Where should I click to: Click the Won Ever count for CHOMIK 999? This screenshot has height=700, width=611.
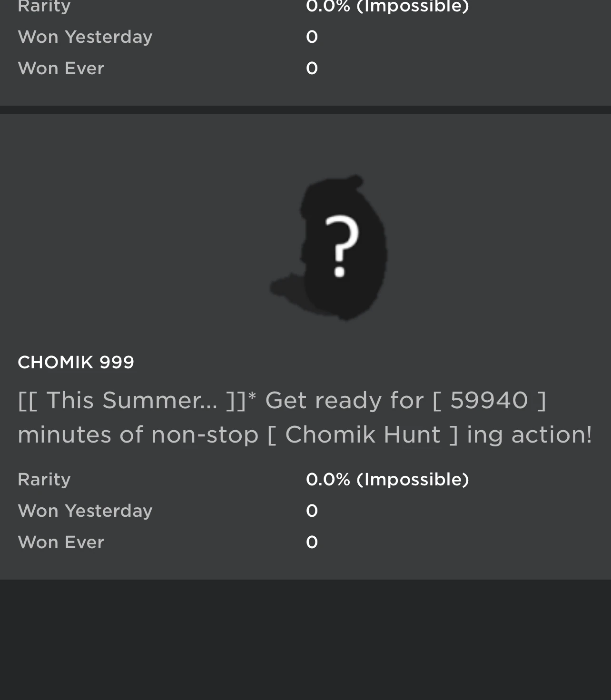312,542
